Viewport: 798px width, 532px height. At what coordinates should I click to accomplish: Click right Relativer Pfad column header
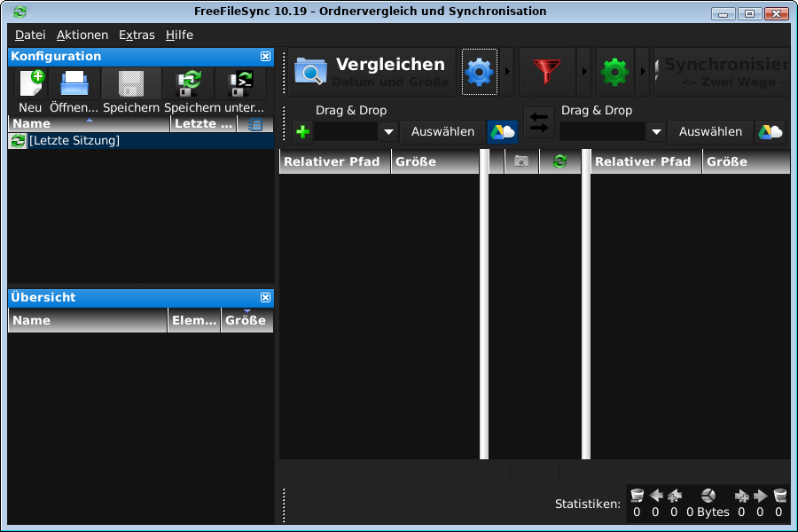[645, 161]
